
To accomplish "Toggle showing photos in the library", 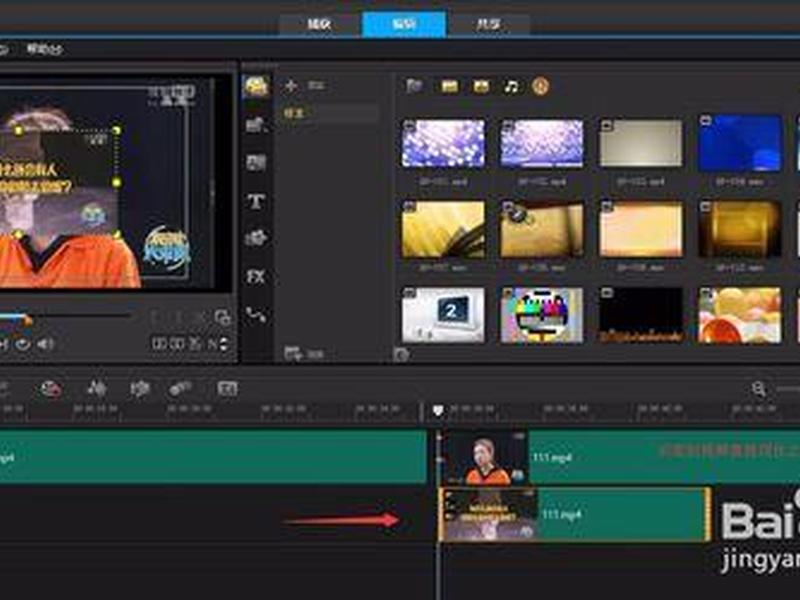I will [x=481, y=86].
